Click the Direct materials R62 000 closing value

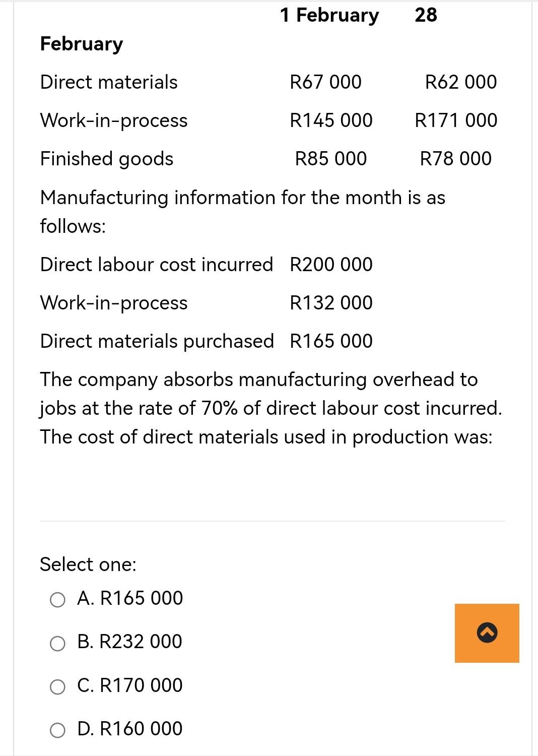pyautogui.click(x=460, y=82)
